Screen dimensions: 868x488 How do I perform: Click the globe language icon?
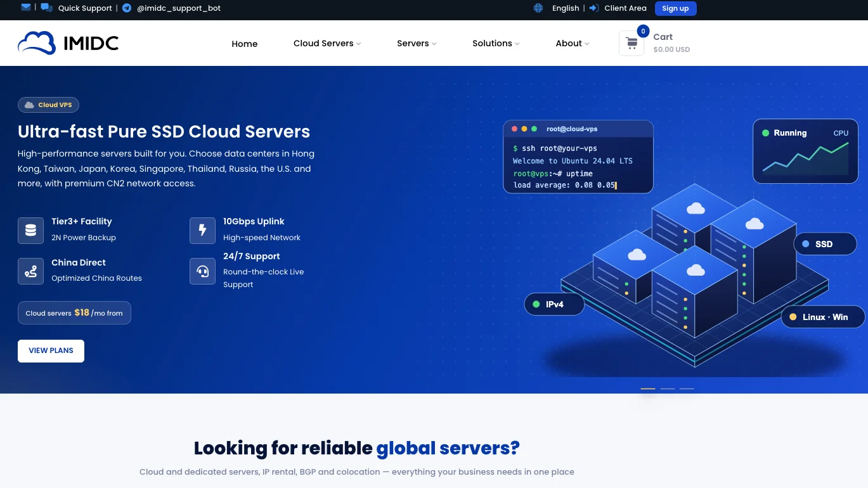[x=538, y=8]
